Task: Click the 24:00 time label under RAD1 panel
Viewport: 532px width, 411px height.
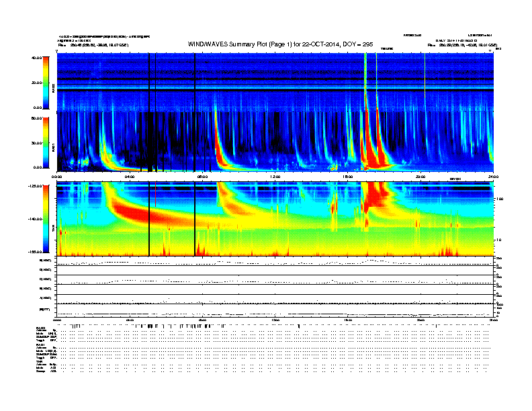Action: [493, 177]
